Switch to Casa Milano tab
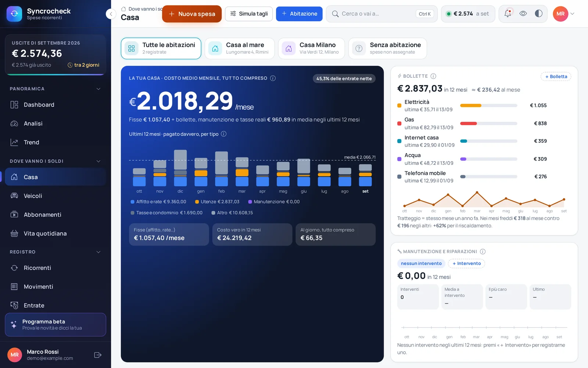This screenshot has height=368, width=588. (311, 48)
